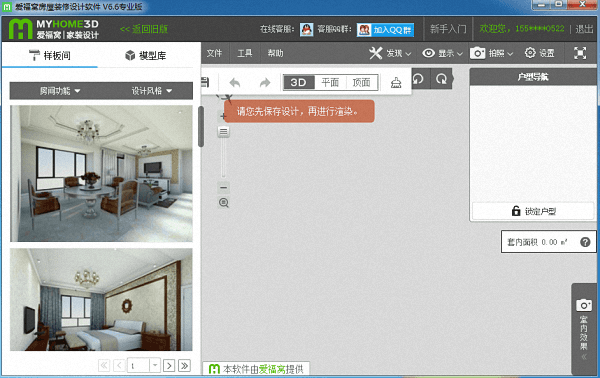The height and width of the screenshot is (378, 600).
Task: Switch view mode to 3D
Action: coord(299,82)
